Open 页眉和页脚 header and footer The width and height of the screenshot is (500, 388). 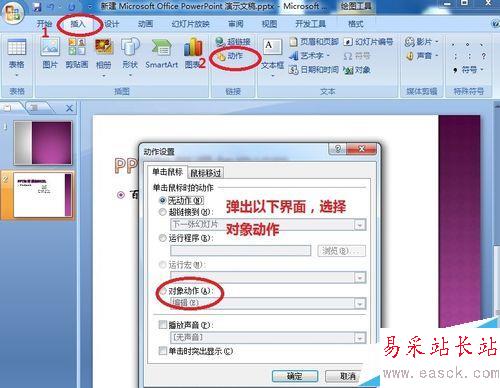(314, 42)
